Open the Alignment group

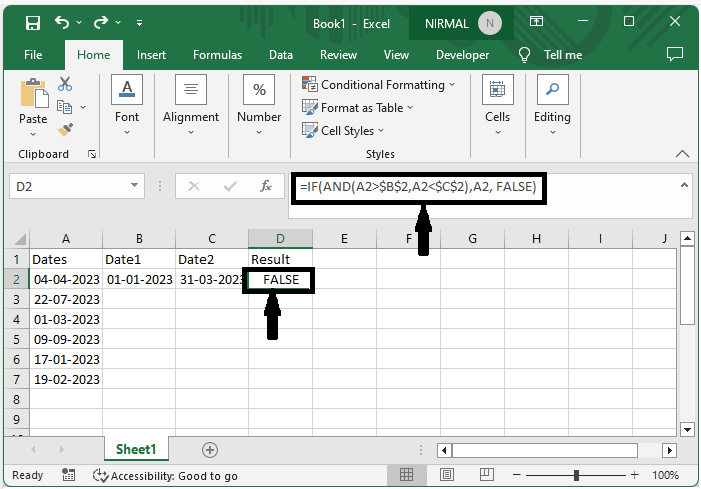click(x=191, y=105)
